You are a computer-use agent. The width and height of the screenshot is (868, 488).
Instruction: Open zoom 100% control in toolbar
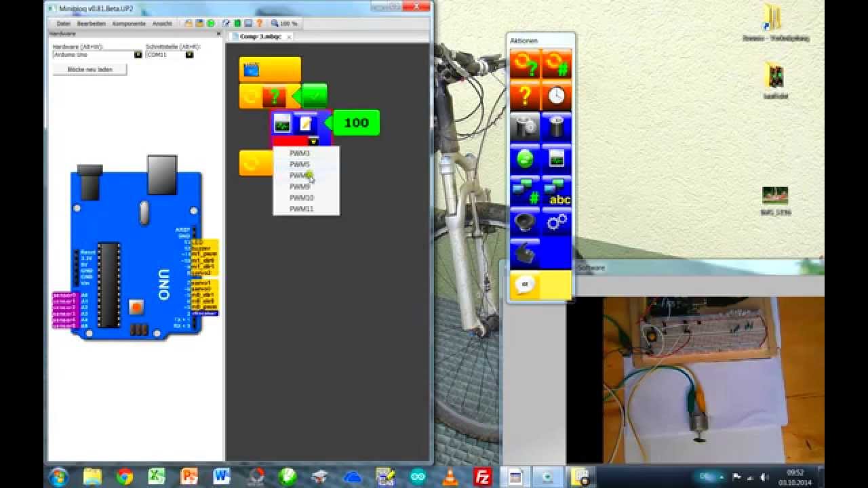coord(284,23)
